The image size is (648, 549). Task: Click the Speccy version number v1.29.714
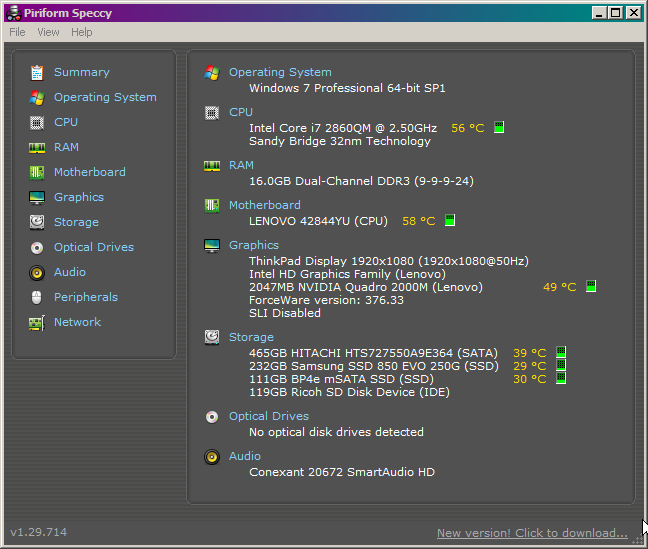point(38,532)
